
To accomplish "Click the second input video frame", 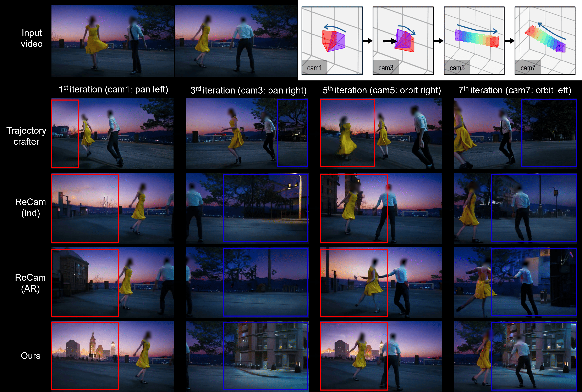I will pyautogui.click(x=236, y=41).
